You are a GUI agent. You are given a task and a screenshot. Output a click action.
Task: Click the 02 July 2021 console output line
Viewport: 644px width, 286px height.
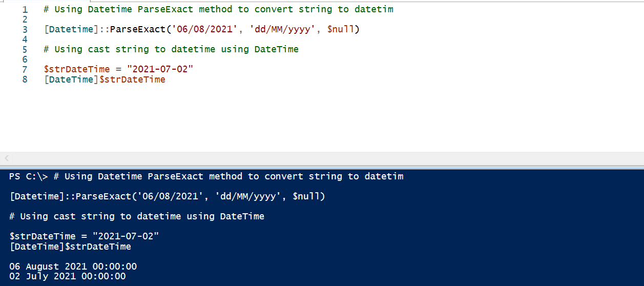(67, 276)
